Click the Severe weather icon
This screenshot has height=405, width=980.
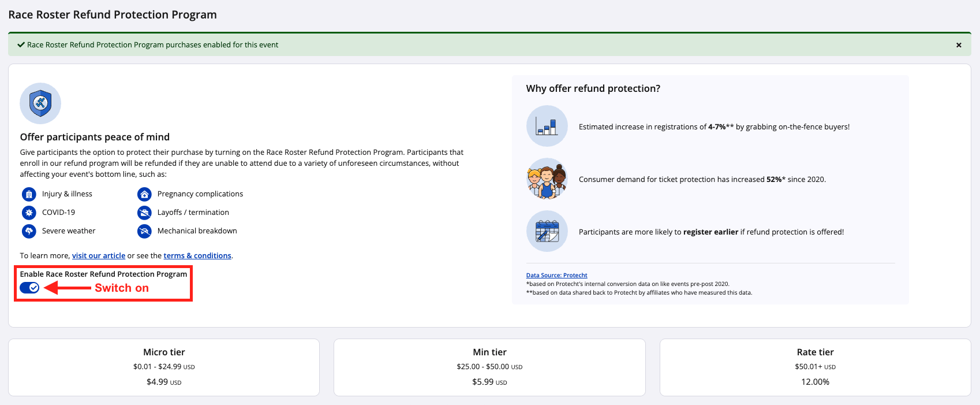pyautogui.click(x=29, y=231)
